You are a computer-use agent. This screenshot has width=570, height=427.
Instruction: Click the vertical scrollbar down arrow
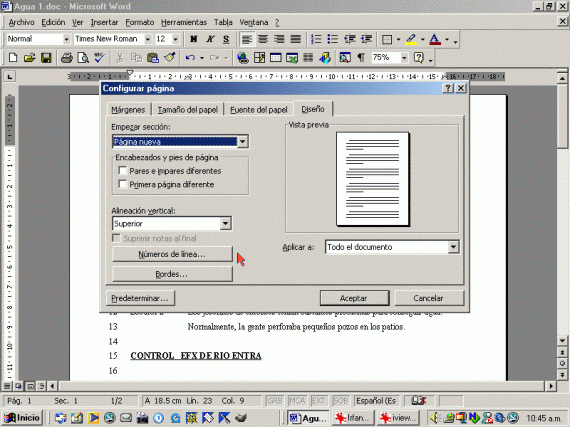(x=562, y=341)
